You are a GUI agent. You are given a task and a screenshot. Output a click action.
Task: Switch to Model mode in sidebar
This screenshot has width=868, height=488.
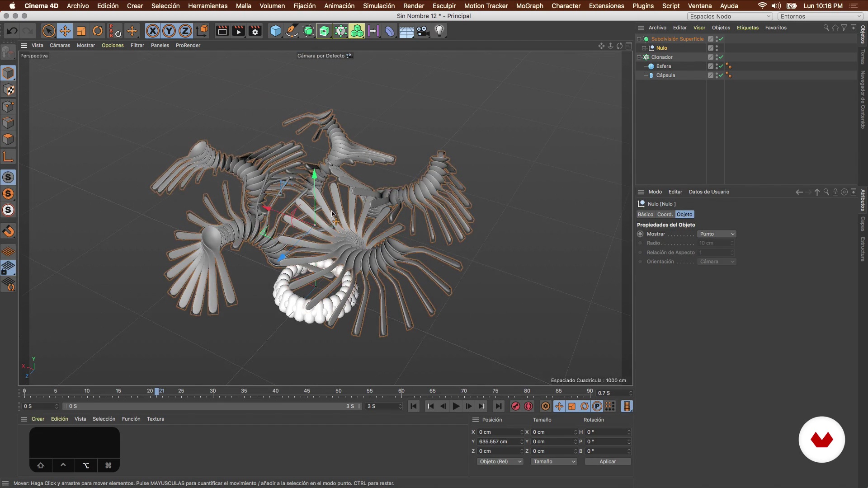8,73
